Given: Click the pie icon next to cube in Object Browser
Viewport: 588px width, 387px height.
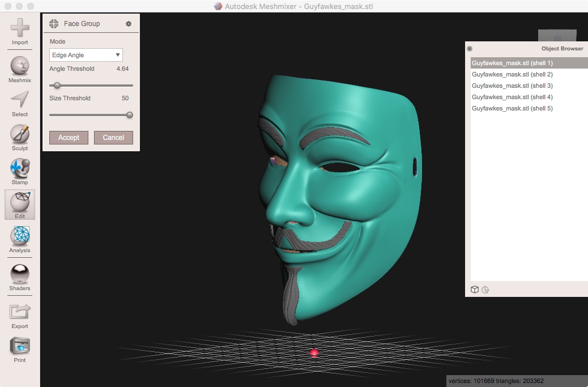Looking at the screenshot, I should pos(485,290).
